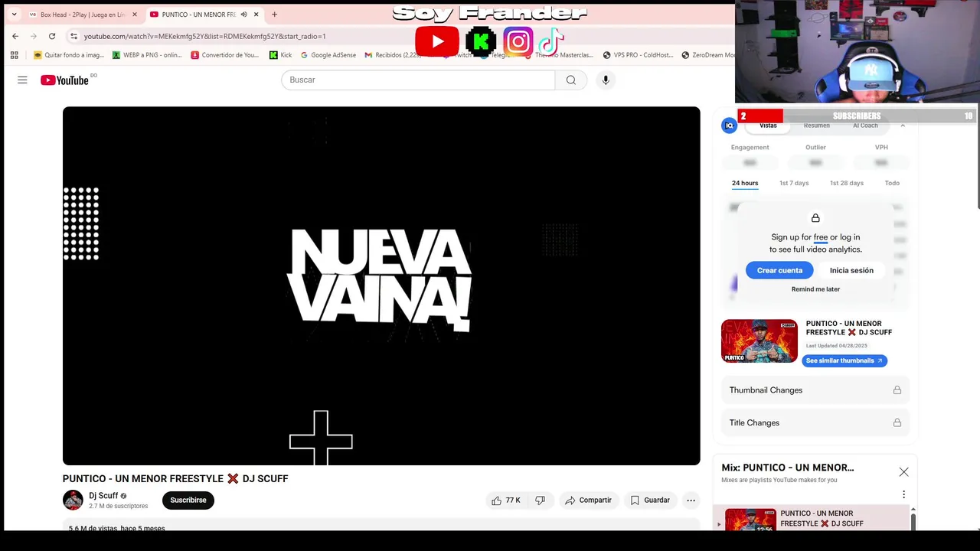The height and width of the screenshot is (551, 980).
Task: Open Convertidor de YouTube bookmark
Action: click(x=225, y=55)
